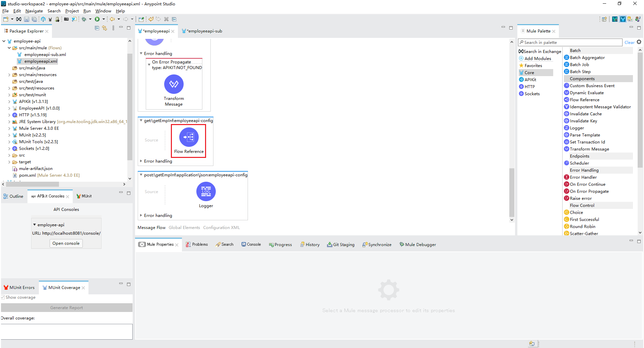Select pom.xml in Package Explorer
This screenshot has width=644, height=348.
coord(46,175)
